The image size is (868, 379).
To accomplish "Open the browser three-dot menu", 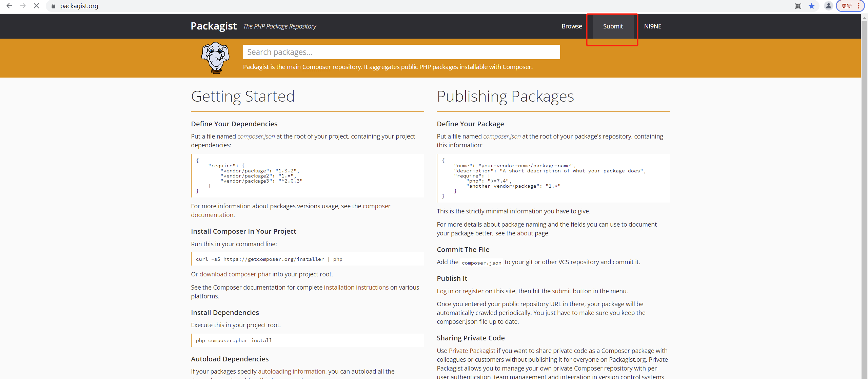I will (x=859, y=6).
